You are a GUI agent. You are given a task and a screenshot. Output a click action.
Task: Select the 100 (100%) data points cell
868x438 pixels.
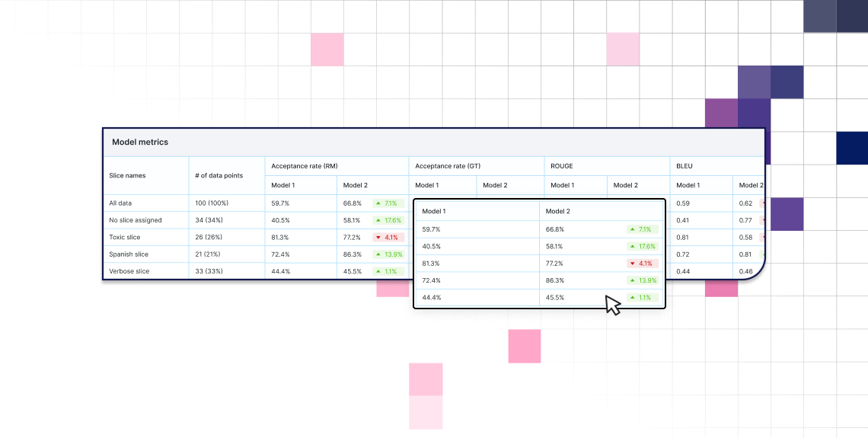click(x=212, y=203)
